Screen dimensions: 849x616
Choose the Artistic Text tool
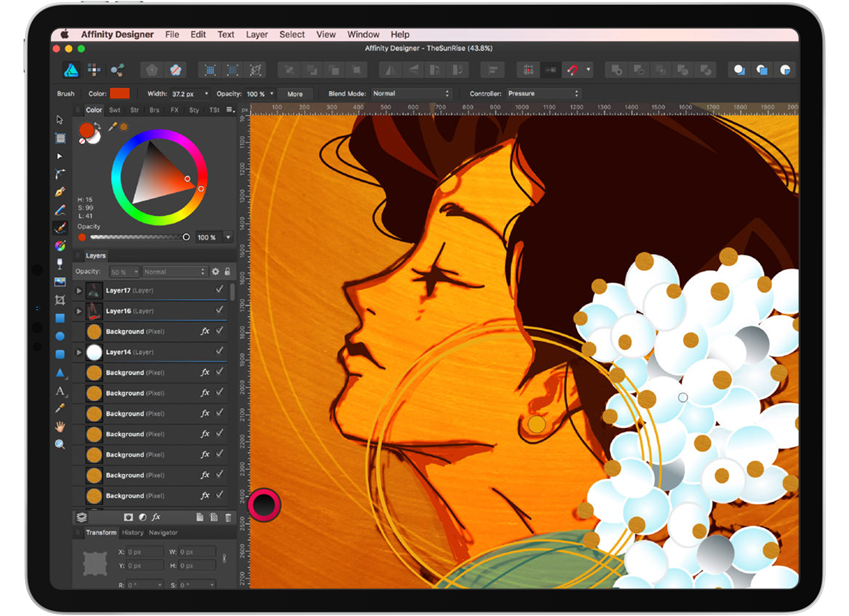point(60,391)
